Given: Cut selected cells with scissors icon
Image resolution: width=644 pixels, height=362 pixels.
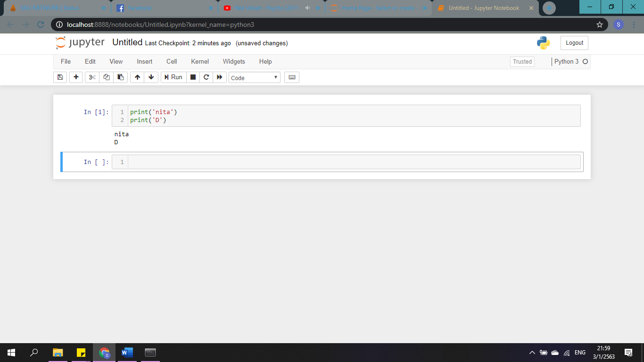Looking at the screenshot, I should [x=92, y=77].
